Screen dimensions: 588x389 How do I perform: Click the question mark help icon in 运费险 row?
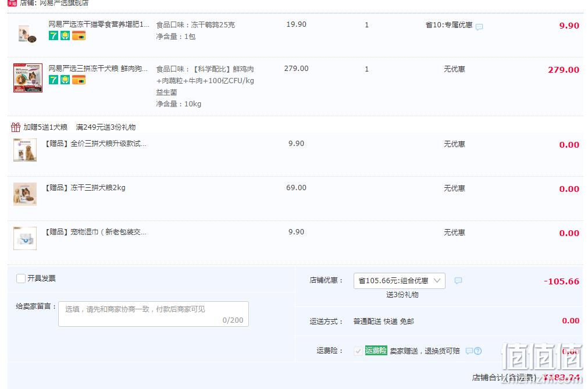477,351
